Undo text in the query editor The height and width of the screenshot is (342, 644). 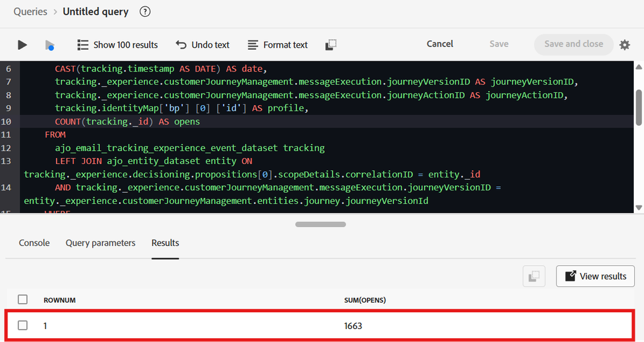[202, 45]
